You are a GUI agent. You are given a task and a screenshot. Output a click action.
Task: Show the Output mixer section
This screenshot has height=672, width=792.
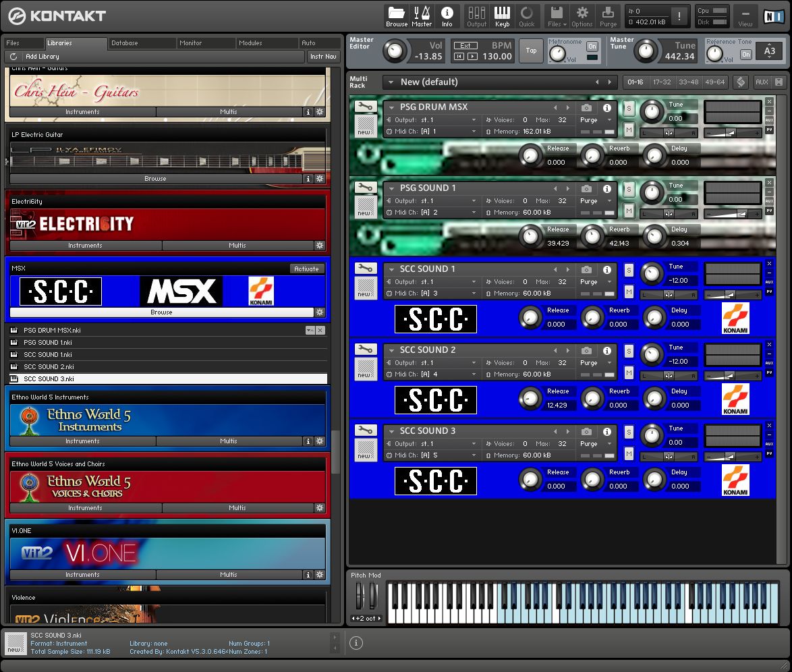coord(476,16)
